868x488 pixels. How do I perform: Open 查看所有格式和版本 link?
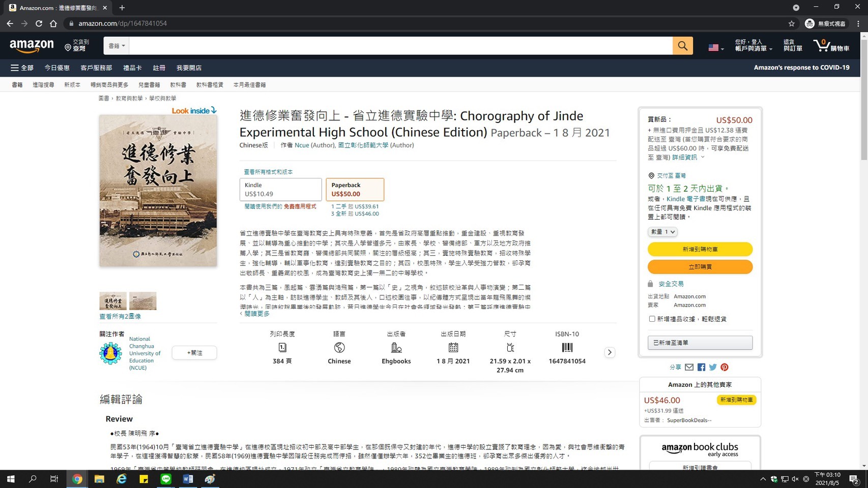click(268, 172)
